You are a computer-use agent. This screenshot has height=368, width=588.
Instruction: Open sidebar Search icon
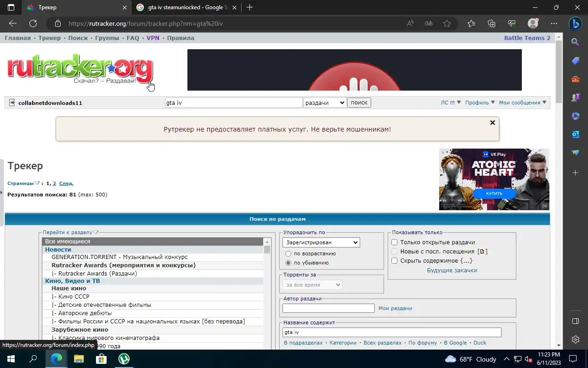pyautogui.click(x=575, y=42)
